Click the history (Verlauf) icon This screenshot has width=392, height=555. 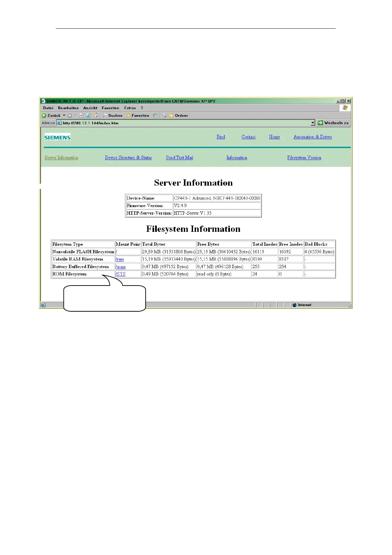click(x=155, y=115)
